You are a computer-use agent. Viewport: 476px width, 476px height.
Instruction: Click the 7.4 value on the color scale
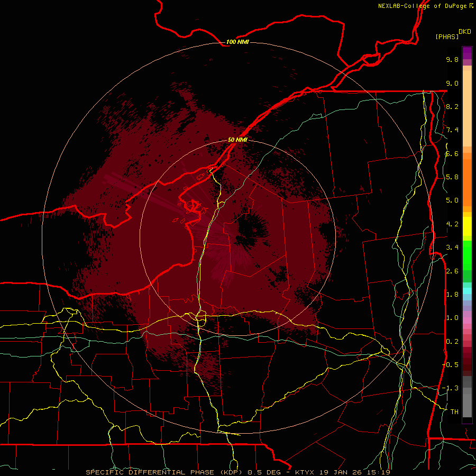[x=452, y=130]
